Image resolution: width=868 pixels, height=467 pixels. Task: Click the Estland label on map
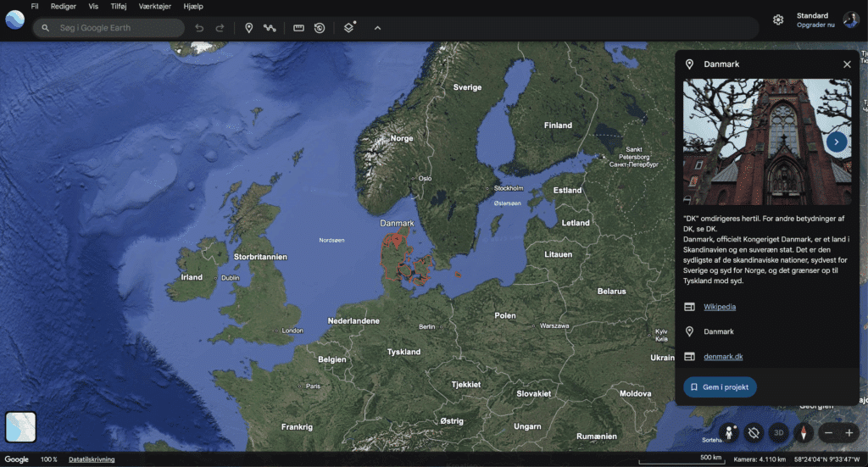(x=567, y=190)
